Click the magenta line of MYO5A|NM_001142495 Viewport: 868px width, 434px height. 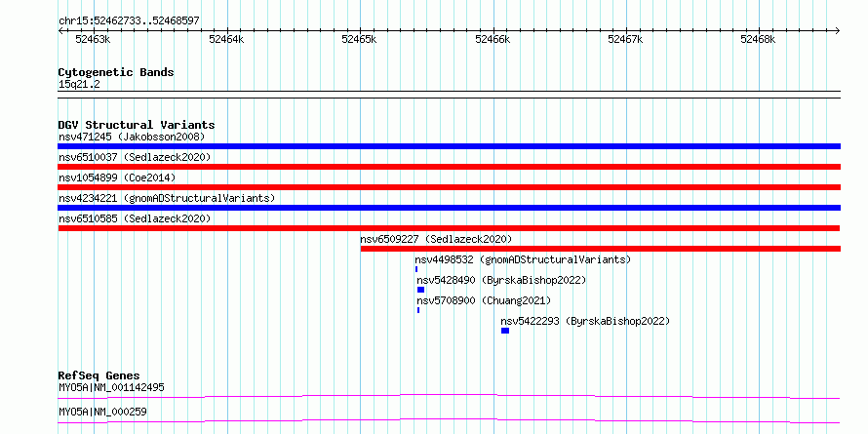[x=449, y=396]
